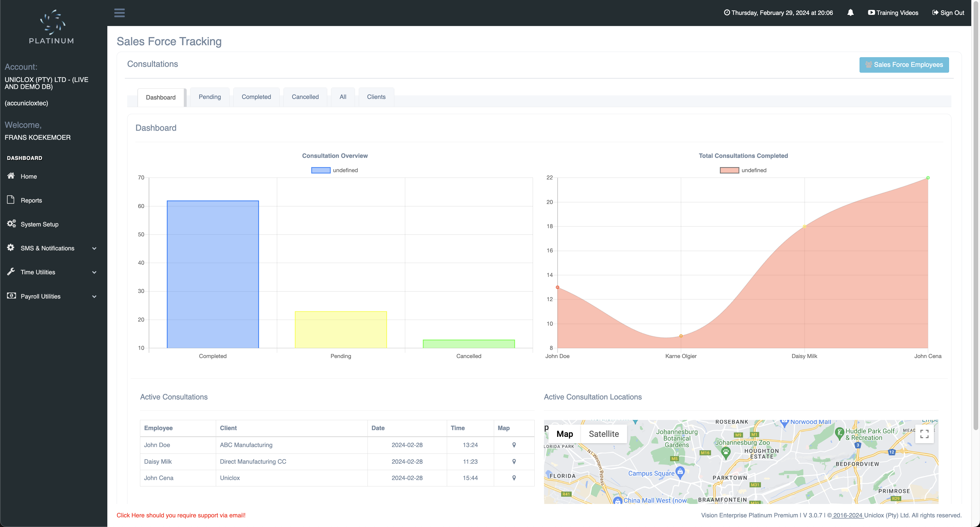Click Direct Manufacturing CC client cell

click(x=292, y=462)
